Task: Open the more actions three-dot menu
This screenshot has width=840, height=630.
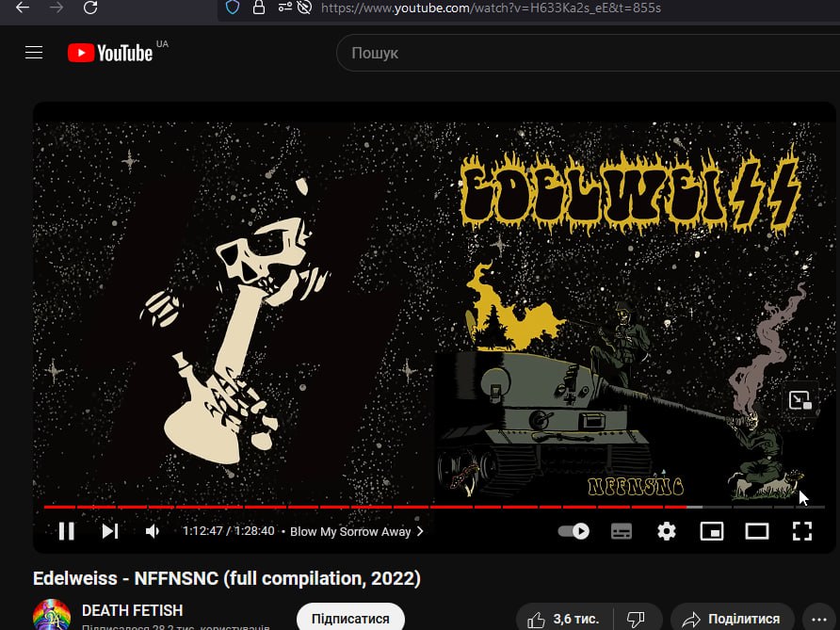Action: click(x=817, y=619)
